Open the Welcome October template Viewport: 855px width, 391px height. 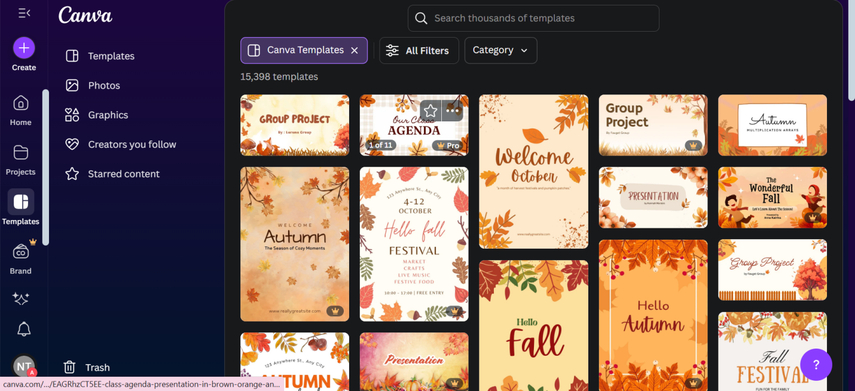click(x=533, y=172)
